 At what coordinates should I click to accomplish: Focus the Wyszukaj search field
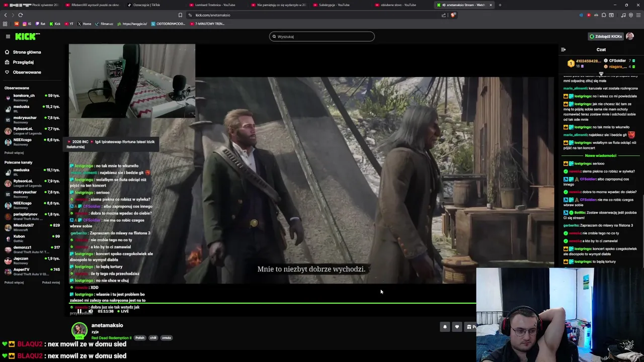click(x=322, y=36)
